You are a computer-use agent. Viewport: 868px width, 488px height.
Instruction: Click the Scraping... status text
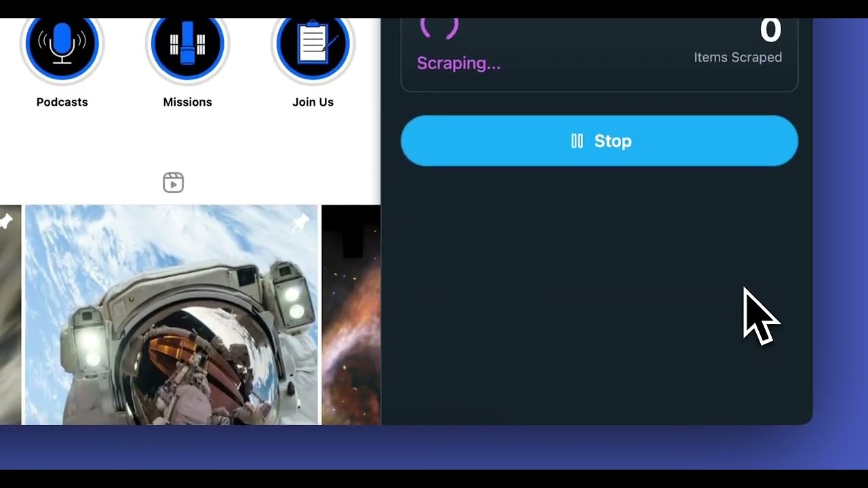pos(458,63)
